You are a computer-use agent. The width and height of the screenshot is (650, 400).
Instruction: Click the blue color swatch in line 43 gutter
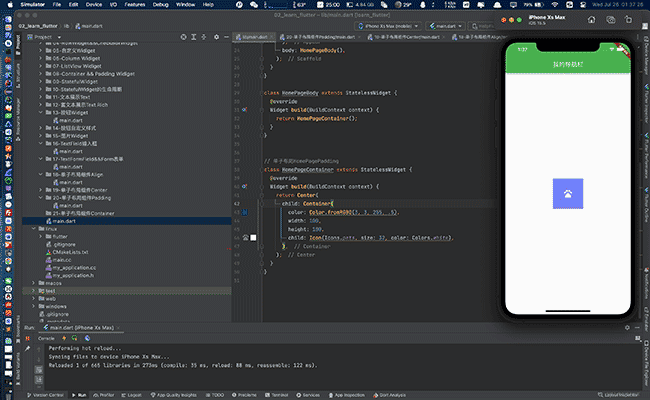[245, 212]
